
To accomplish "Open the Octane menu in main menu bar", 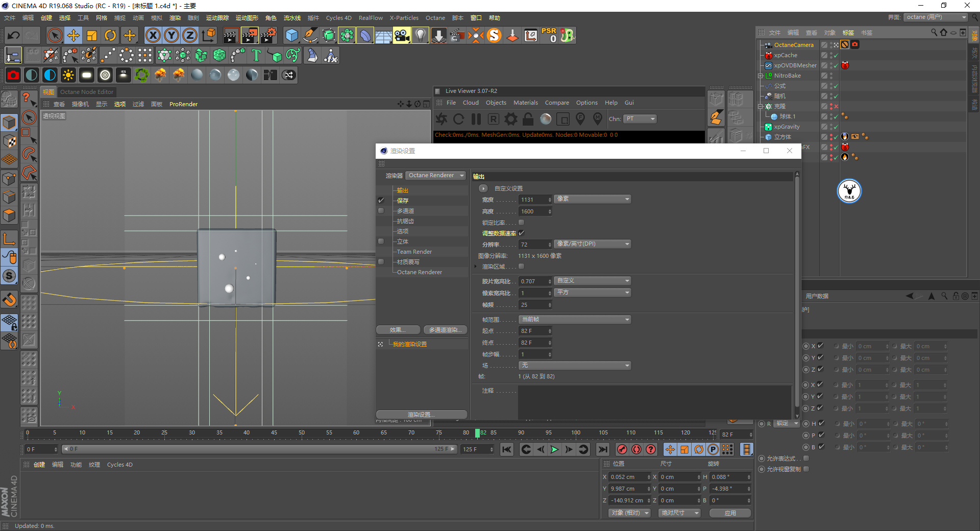I will coord(435,18).
